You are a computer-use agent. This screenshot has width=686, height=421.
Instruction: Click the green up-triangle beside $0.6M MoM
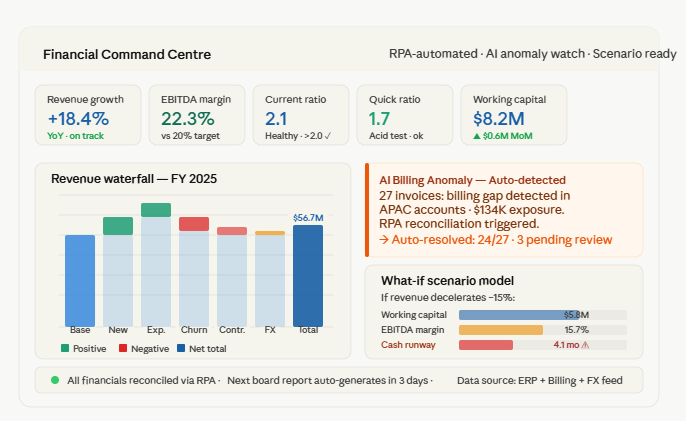pyautogui.click(x=477, y=136)
